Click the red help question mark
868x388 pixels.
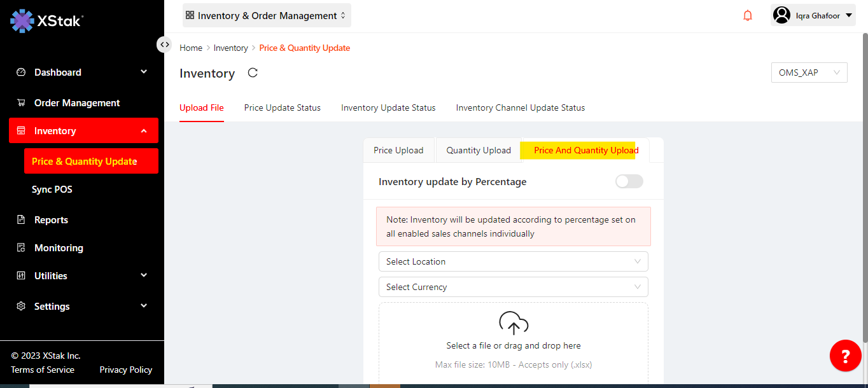click(845, 356)
